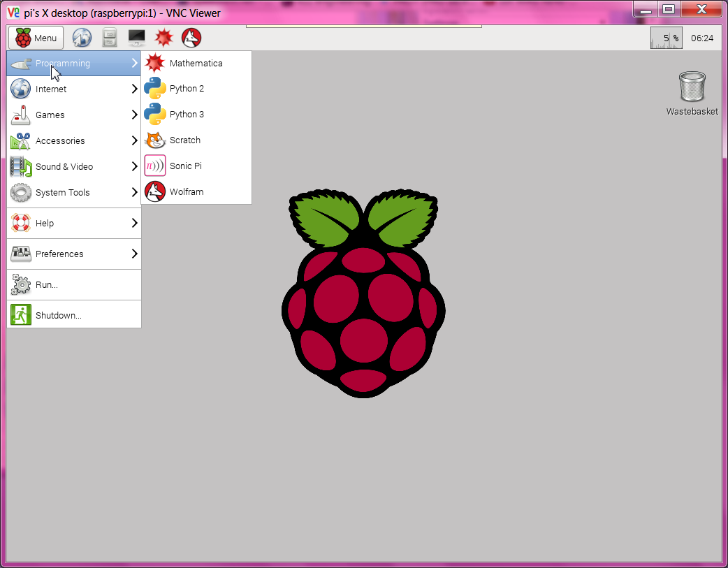Open the terminal monitor icon in taskbar
This screenshot has height=568, width=728.
pyautogui.click(x=136, y=38)
